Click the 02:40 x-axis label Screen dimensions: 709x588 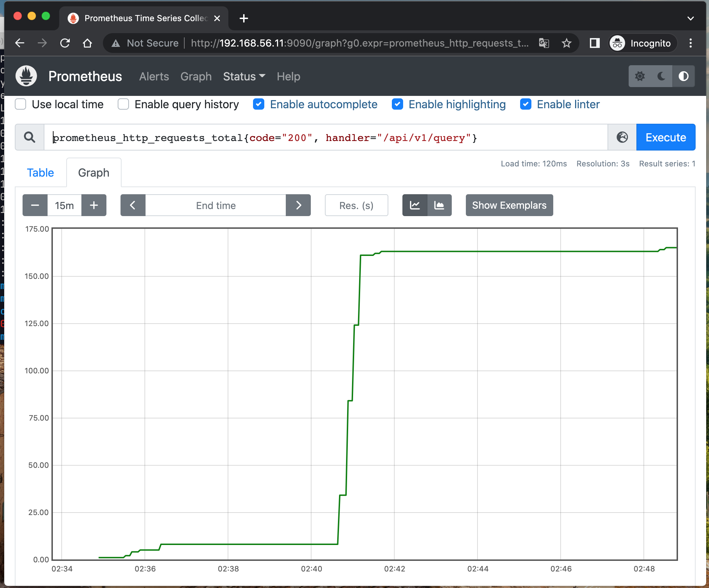tap(312, 569)
